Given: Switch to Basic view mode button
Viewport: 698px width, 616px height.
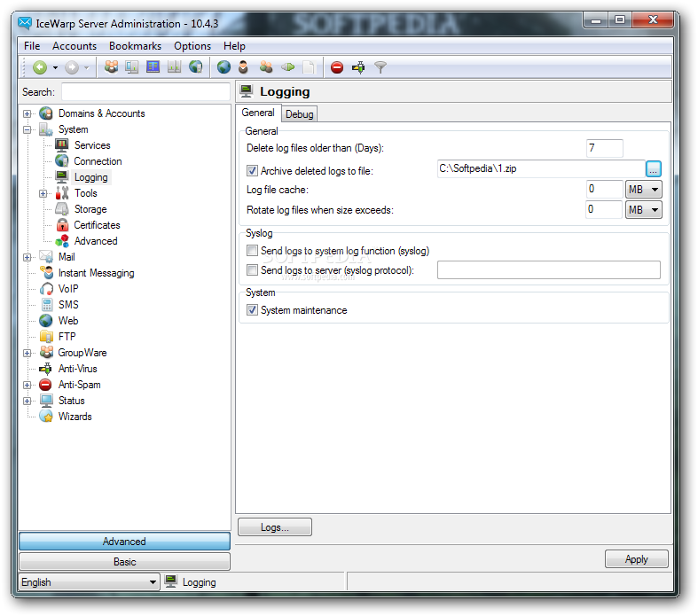Looking at the screenshot, I should coord(125,562).
